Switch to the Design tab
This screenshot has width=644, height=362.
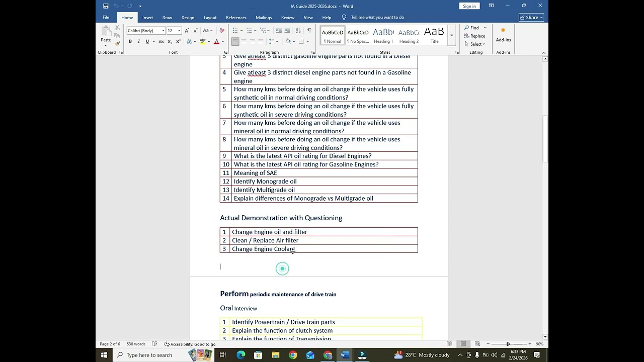point(188,18)
